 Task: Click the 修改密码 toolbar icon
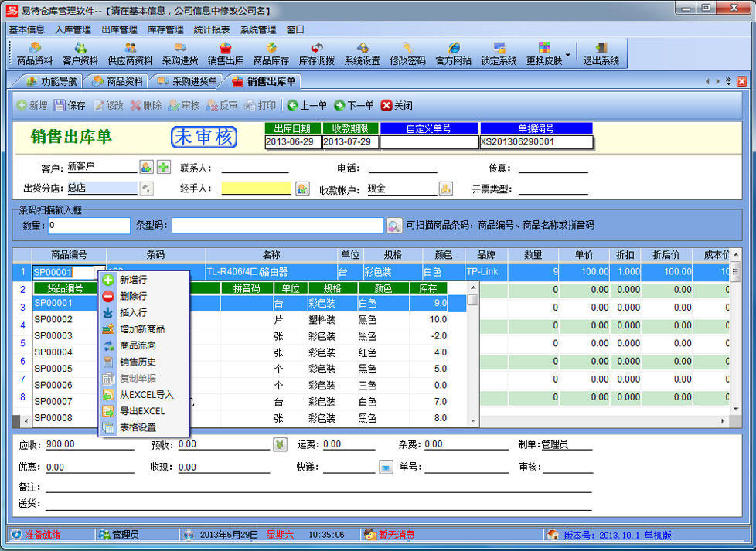(407, 53)
